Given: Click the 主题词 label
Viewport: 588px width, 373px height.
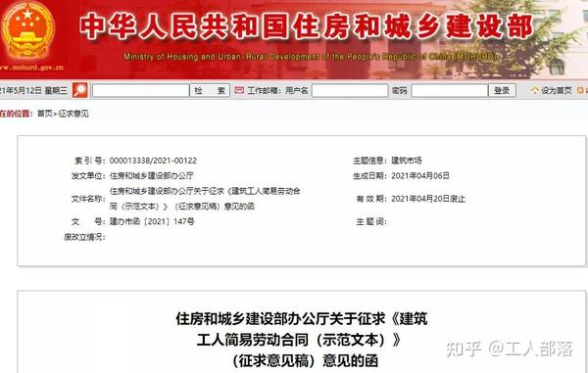Looking at the screenshot, I should coord(371,221).
